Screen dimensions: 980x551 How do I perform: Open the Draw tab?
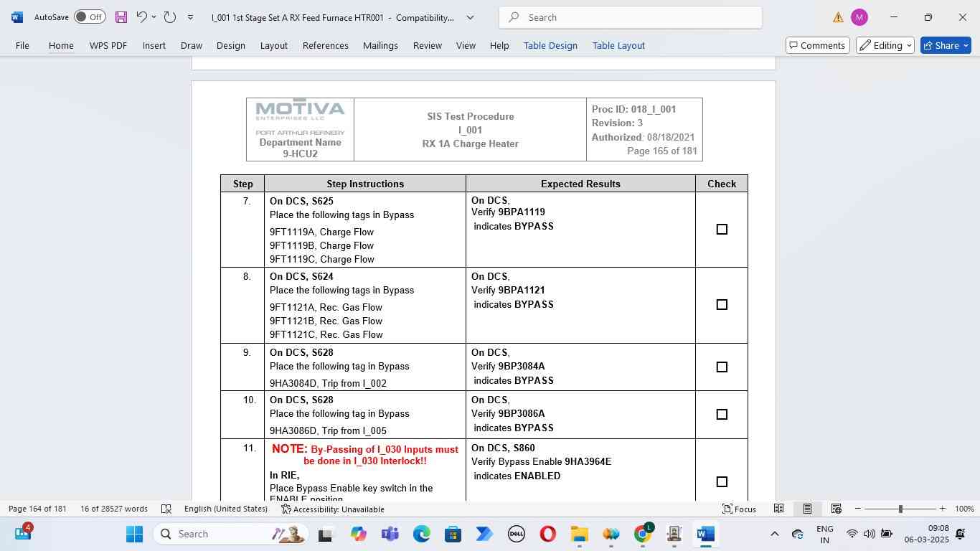tap(191, 45)
